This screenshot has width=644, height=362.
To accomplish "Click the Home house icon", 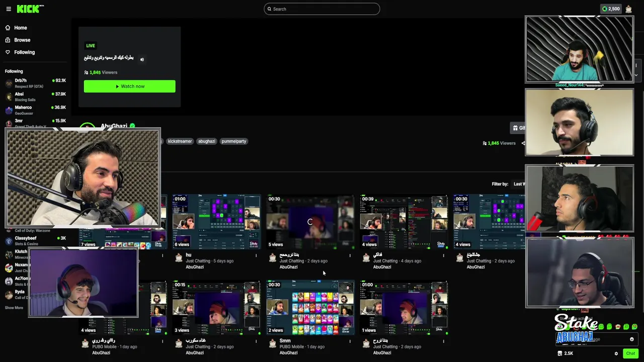I will tap(8, 28).
